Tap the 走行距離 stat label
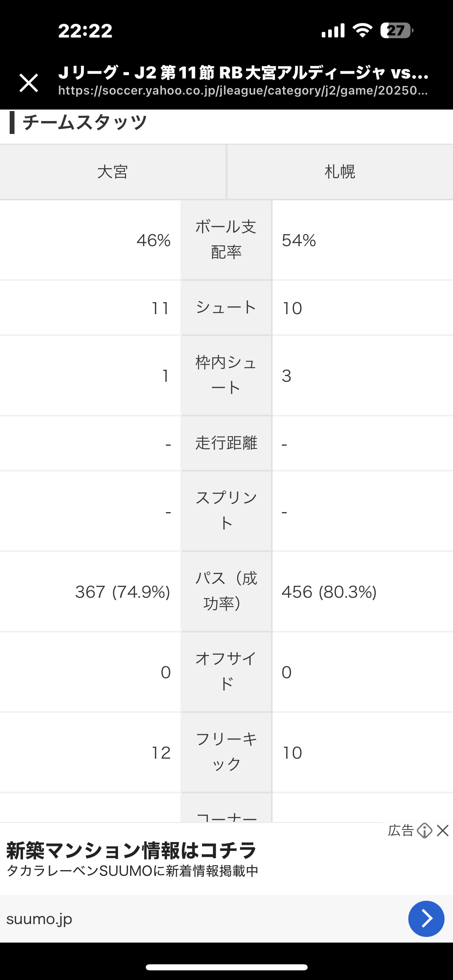Image resolution: width=453 pixels, height=980 pixels. tap(226, 443)
